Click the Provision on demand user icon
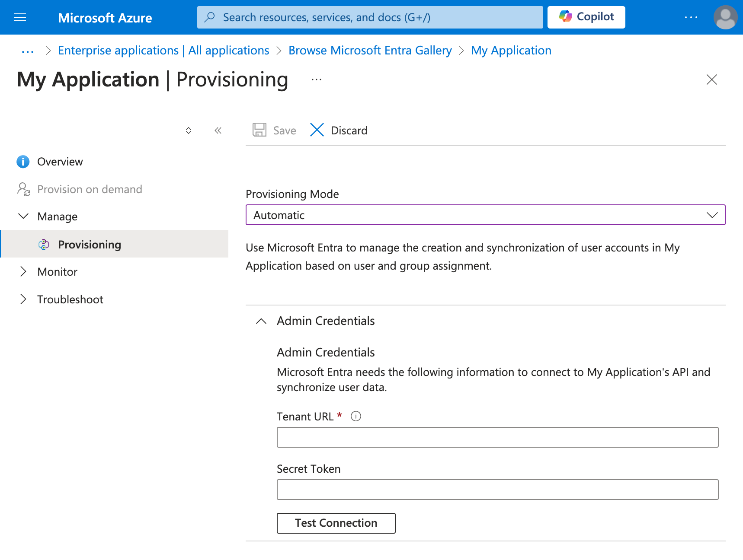Screen dimensions: 743x560 pos(23,189)
